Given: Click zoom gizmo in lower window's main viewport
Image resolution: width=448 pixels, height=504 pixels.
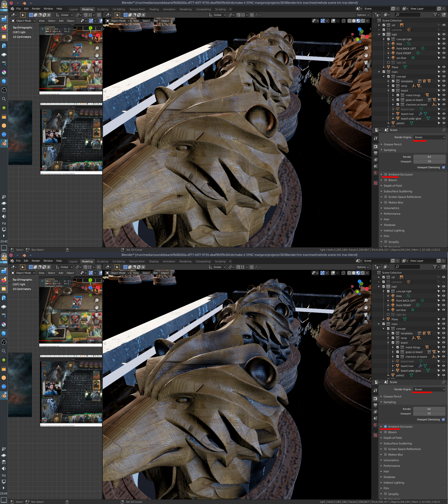Looking at the screenshot, I should 366,300.
